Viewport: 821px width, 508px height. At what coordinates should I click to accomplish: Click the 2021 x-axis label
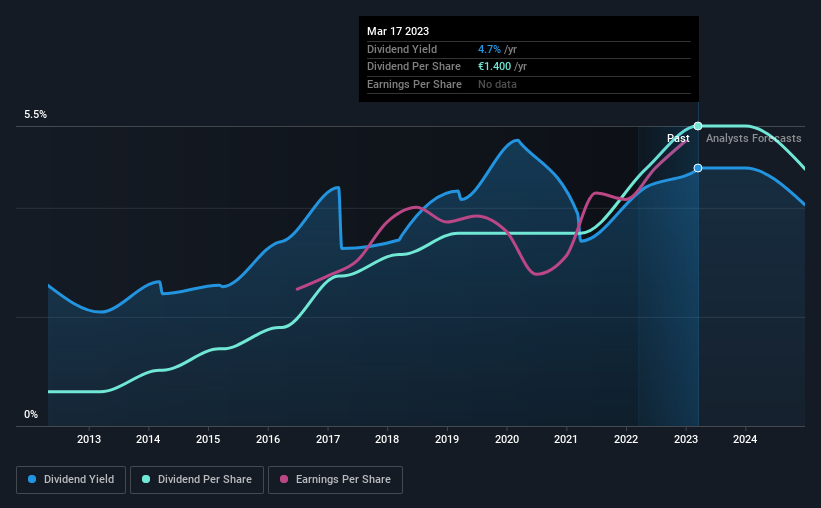(566, 439)
